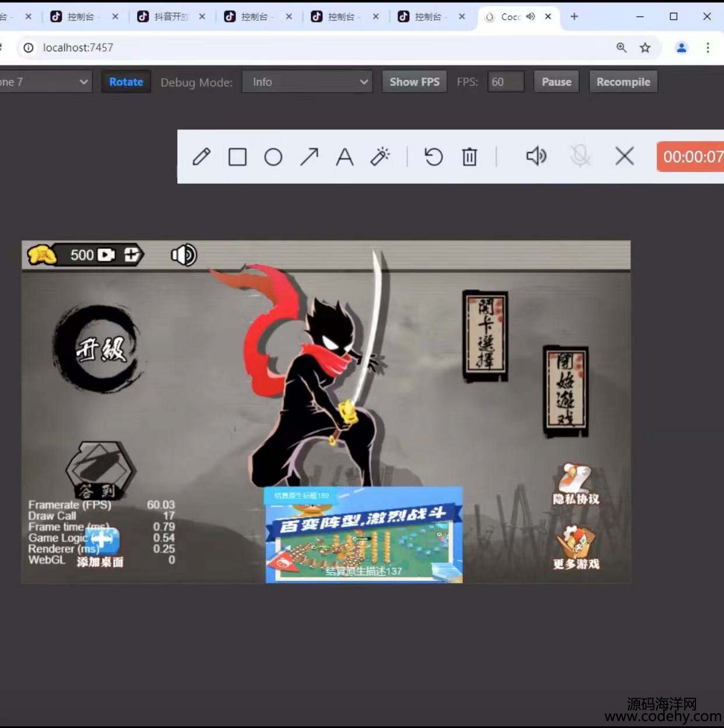
Task: Click the start game scroll banner
Action: pos(565,391)
